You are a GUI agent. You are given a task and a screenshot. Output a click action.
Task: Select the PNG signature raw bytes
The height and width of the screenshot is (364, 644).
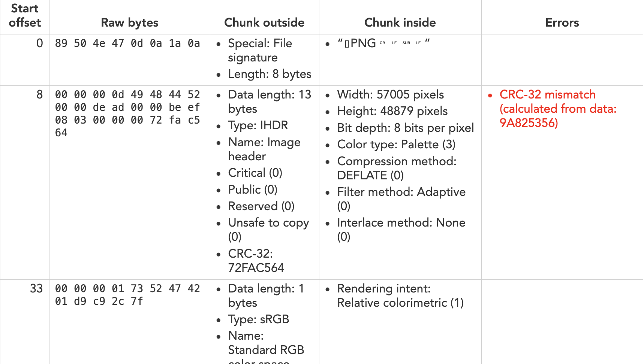(127, 43)
